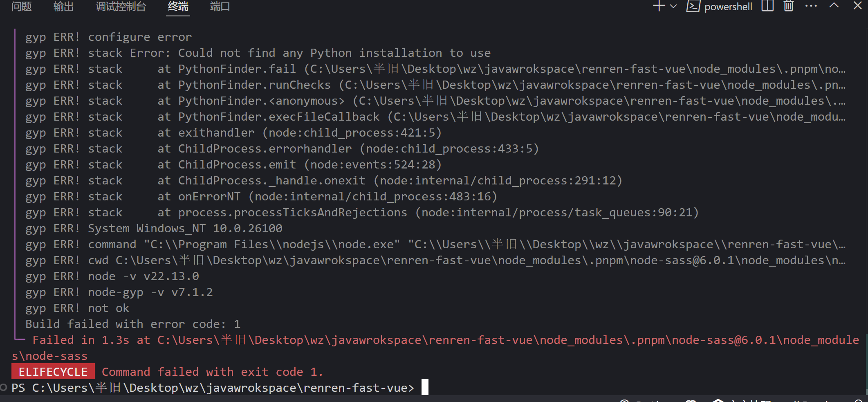Image resolution: width=868 pixels, height=402 pixels.
Task: Click the powershell terminal icon
Action: [x=693, y=7]
